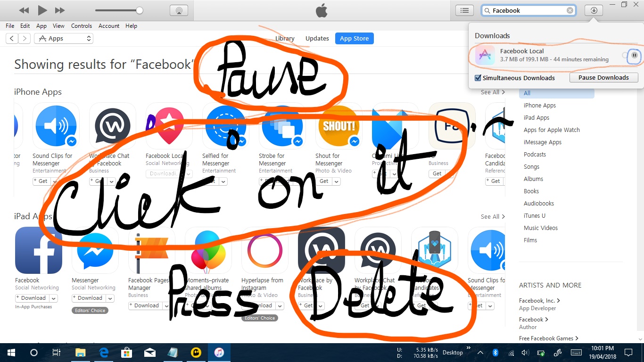Open the iTunes taskbar icon
The height and width of the screenshot is (362, 644).
[219, 352]
